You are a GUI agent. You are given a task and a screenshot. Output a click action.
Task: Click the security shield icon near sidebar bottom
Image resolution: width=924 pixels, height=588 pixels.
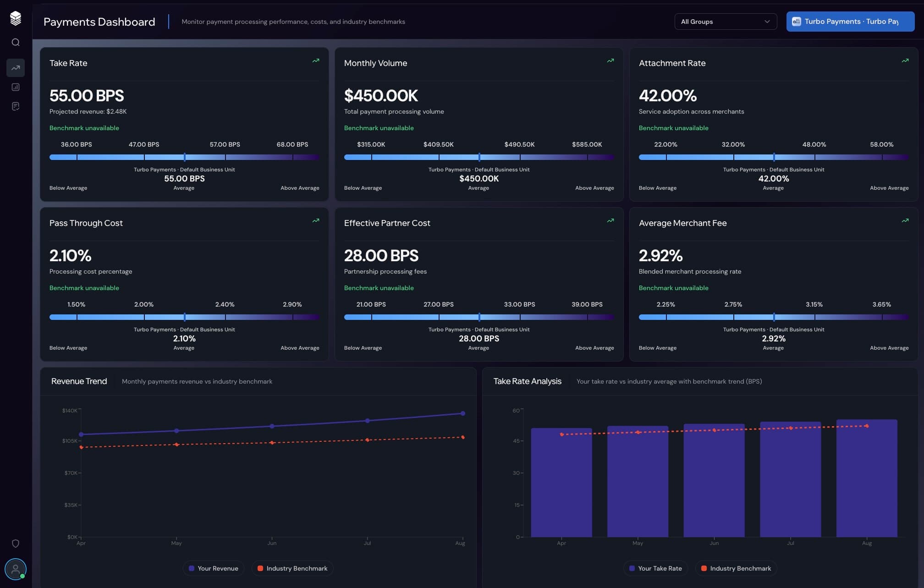point(16,543)
